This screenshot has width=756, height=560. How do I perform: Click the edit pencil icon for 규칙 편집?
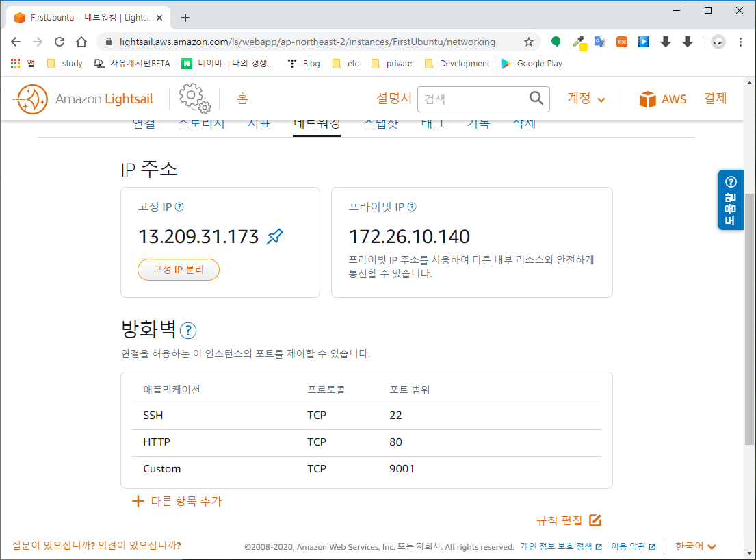595,520
